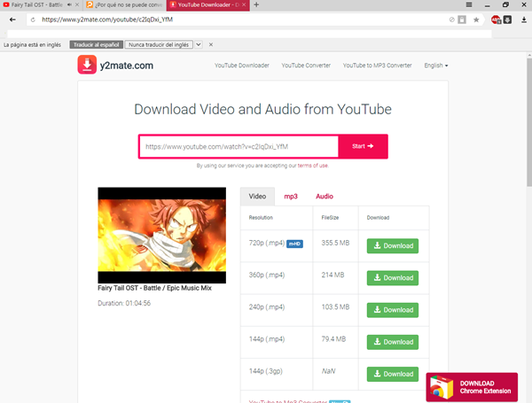Switch to the Fairy Tail OST tab
532x403 pixels.
pyautogui.click(x=36, y=4)
